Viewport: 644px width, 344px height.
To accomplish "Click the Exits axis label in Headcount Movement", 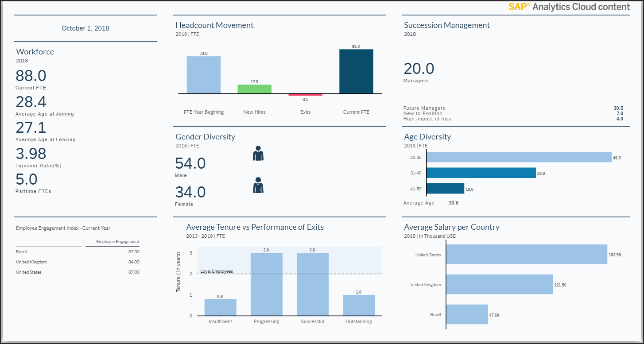I will point(306,112).
